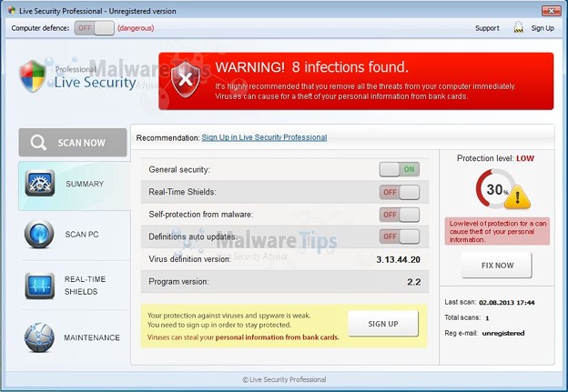This screenshot has width=568, height=392.
Task: Follow the Sign Up in Live Security Professional link
Action: point(265,137)
